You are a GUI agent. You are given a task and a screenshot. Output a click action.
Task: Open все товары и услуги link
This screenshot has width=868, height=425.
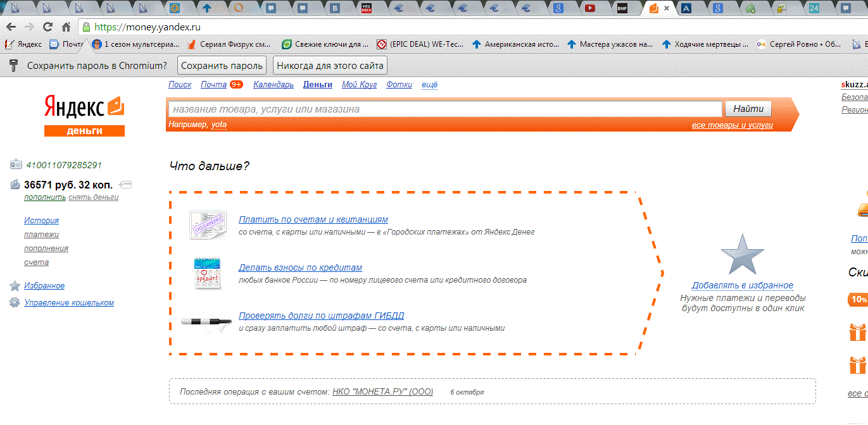point(733,125)
